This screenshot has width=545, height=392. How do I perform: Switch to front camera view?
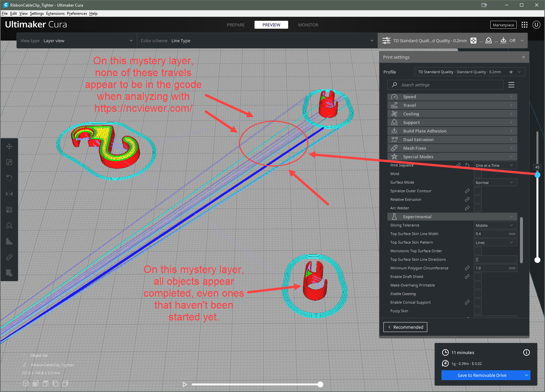(x=36, y=383)
